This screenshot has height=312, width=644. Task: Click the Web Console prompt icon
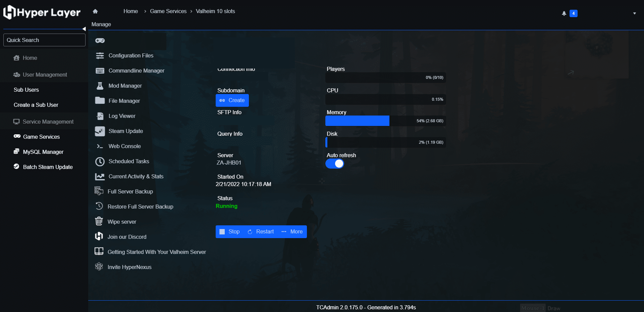click(100, 146)
